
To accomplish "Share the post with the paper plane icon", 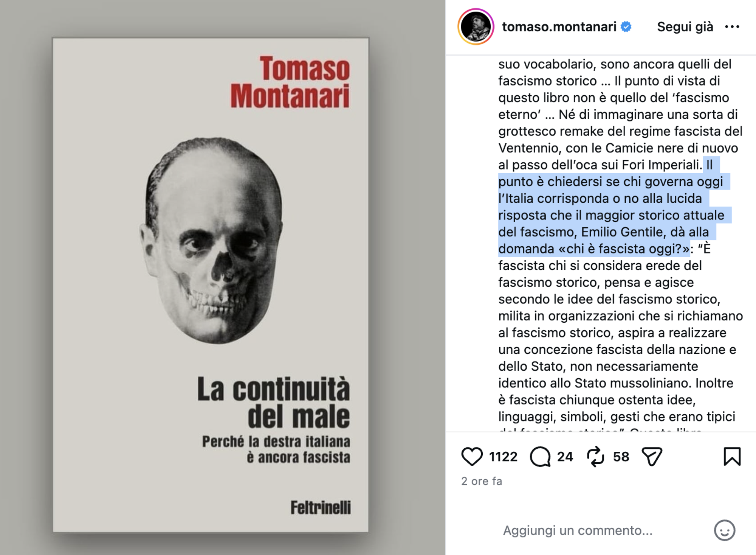I will (x=652, y=456).
